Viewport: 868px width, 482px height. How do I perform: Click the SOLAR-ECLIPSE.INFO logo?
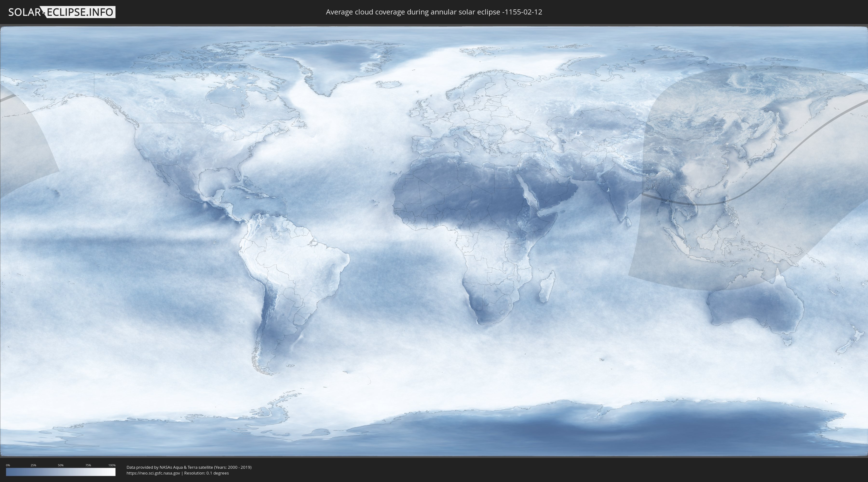pos(62,12)
